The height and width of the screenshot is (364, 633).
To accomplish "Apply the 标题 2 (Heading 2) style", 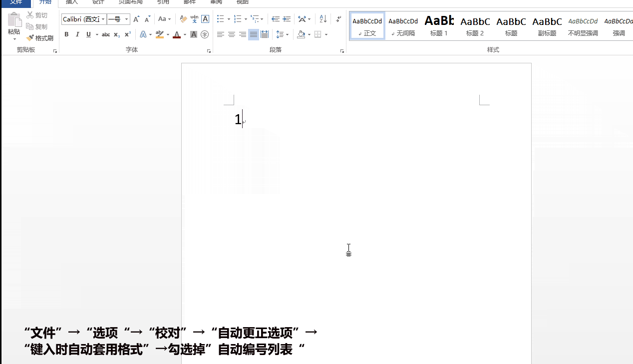I will (475, 26).
